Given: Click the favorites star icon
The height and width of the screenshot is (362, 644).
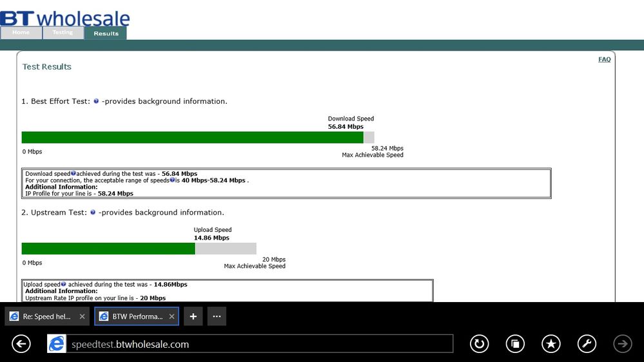Looking at the screenshot, I should tap(551, 344).
